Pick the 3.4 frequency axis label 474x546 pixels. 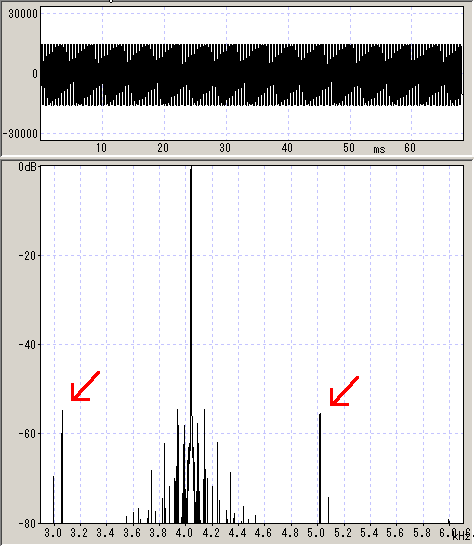(106, 533)
